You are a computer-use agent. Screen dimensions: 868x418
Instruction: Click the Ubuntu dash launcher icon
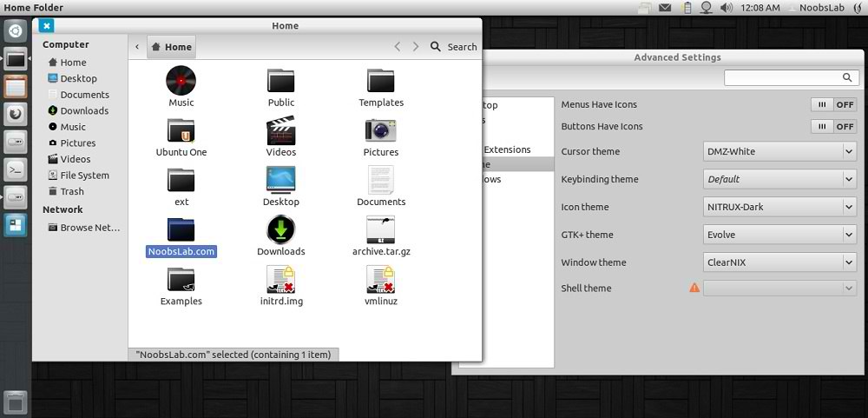[x=15, y=31]
